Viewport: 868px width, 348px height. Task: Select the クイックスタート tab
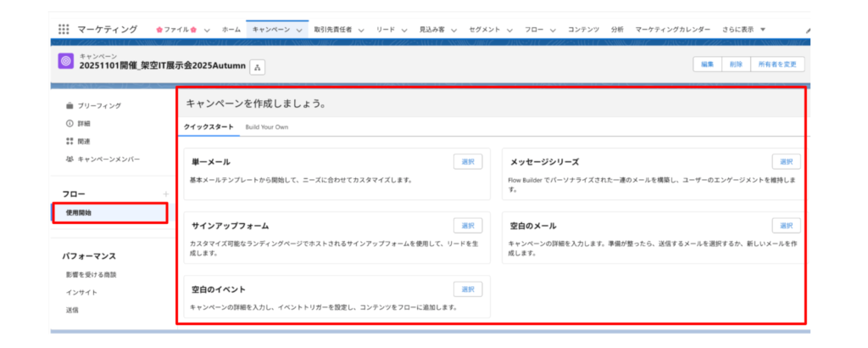coord(209,127)
